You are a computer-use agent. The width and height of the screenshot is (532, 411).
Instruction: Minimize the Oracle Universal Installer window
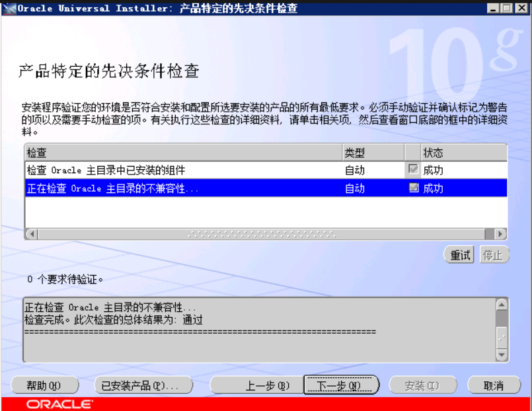point(493,8)
